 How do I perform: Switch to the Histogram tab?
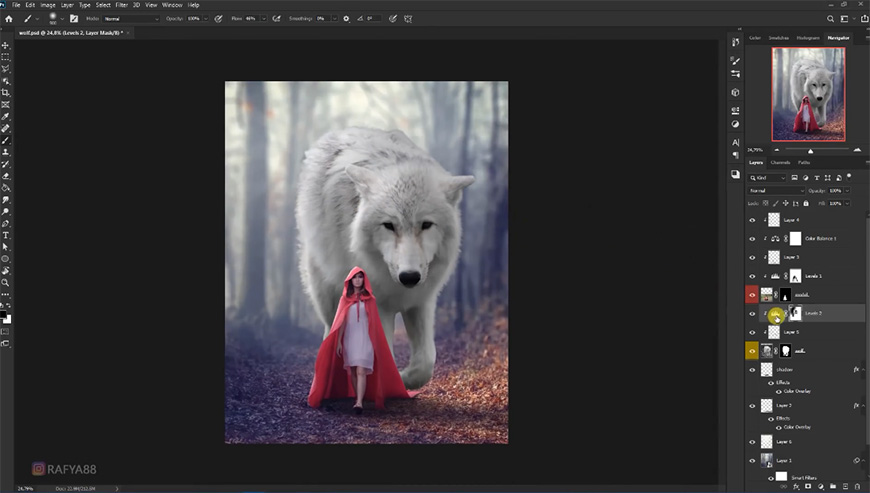point(808,38)
